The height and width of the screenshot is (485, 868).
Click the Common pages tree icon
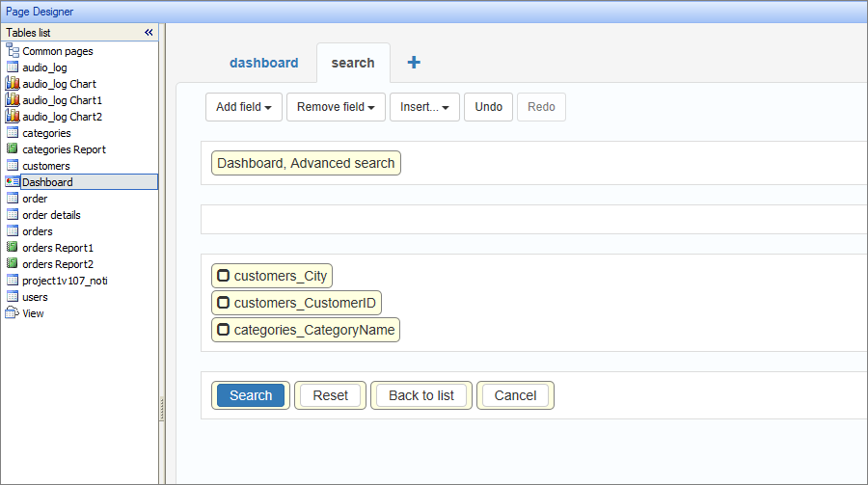click(x=13, y=51)
